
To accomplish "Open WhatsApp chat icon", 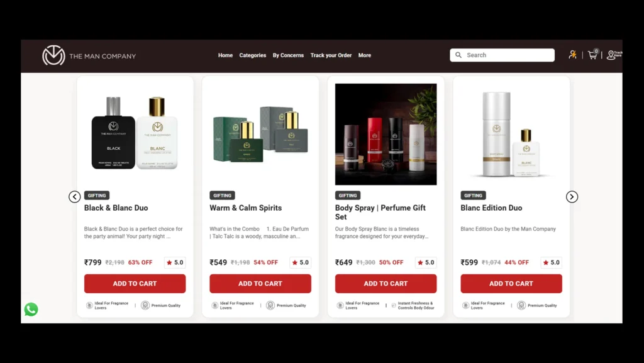I will tap(31, 309).
